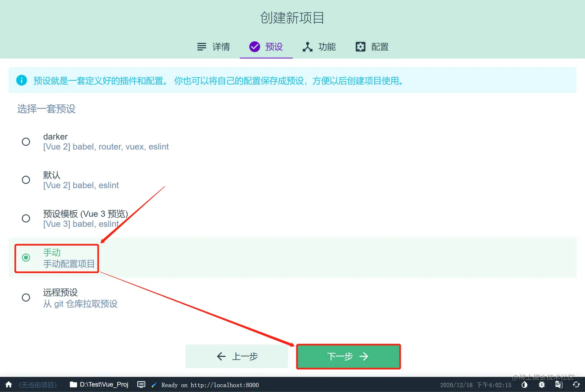Click the 2020/12/18 timestamp in status bar

tap(476, 385)
